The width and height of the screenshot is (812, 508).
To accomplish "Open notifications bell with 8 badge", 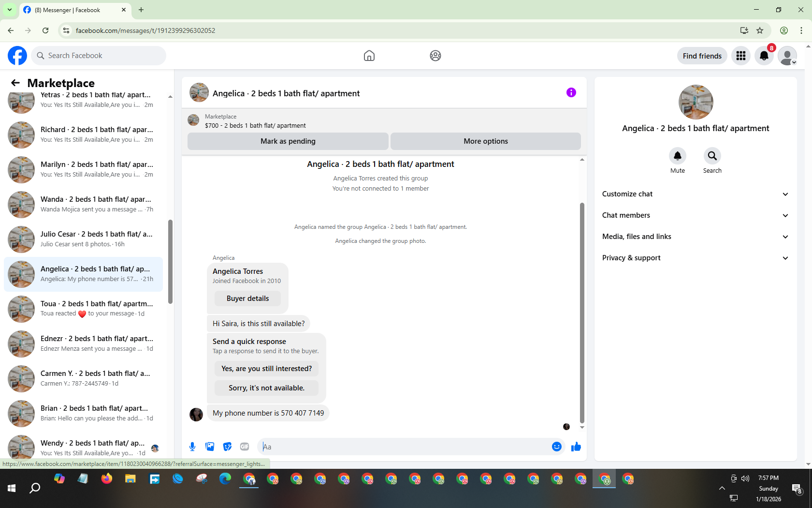I will click(764, 56).
